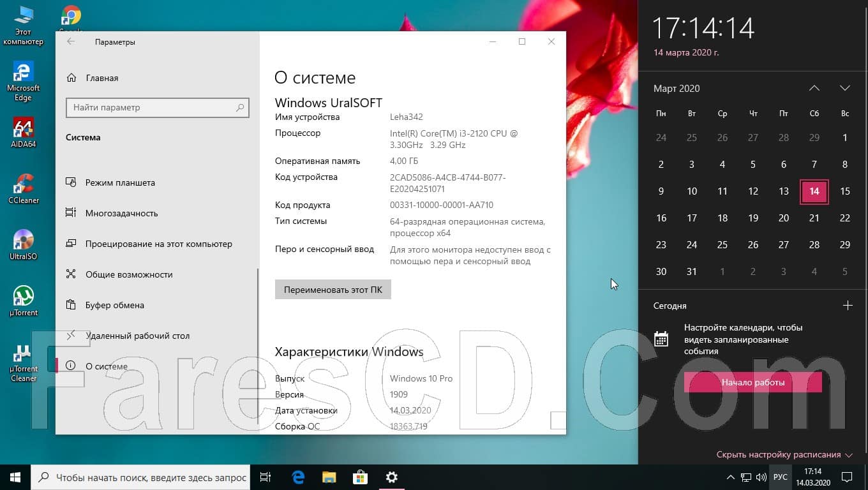The image size is (868, 490).
Task: Select "Многозадачность" in the sidebar
Action: 157,213
